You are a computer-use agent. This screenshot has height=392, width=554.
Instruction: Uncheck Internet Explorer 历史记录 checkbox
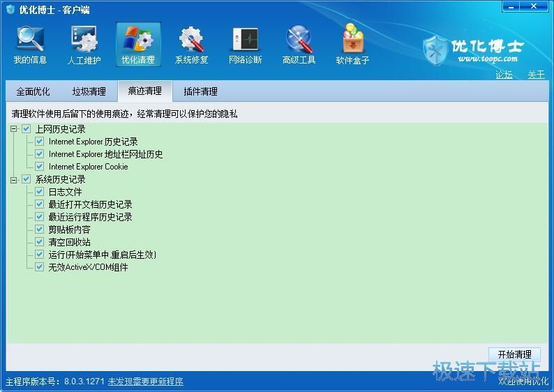pyautogui.click(x=40, y=142)
